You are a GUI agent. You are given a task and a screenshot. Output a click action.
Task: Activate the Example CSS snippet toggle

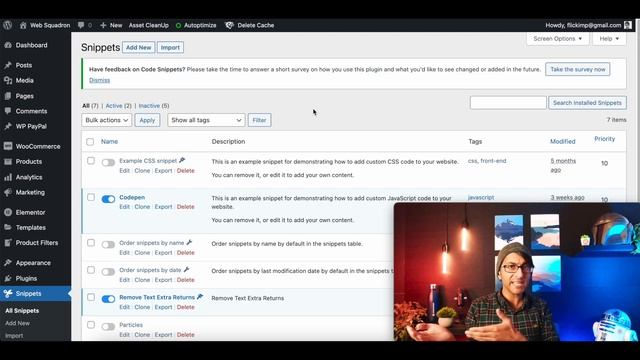[x=108, y=162]
